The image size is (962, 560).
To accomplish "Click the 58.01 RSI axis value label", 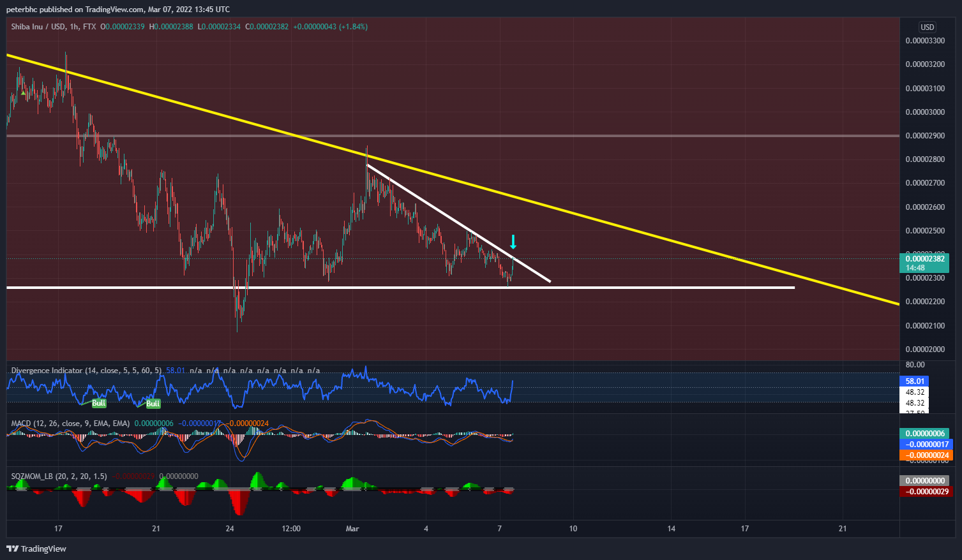I will 914,381.
